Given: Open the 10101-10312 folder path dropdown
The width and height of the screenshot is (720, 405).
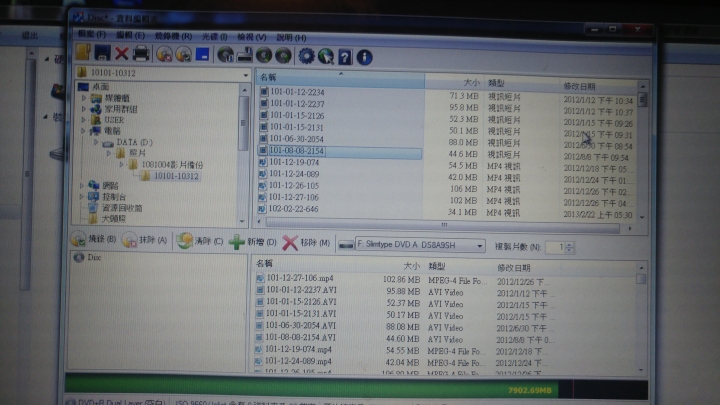Looking at the screenshot, I should [x=246, y=74].
